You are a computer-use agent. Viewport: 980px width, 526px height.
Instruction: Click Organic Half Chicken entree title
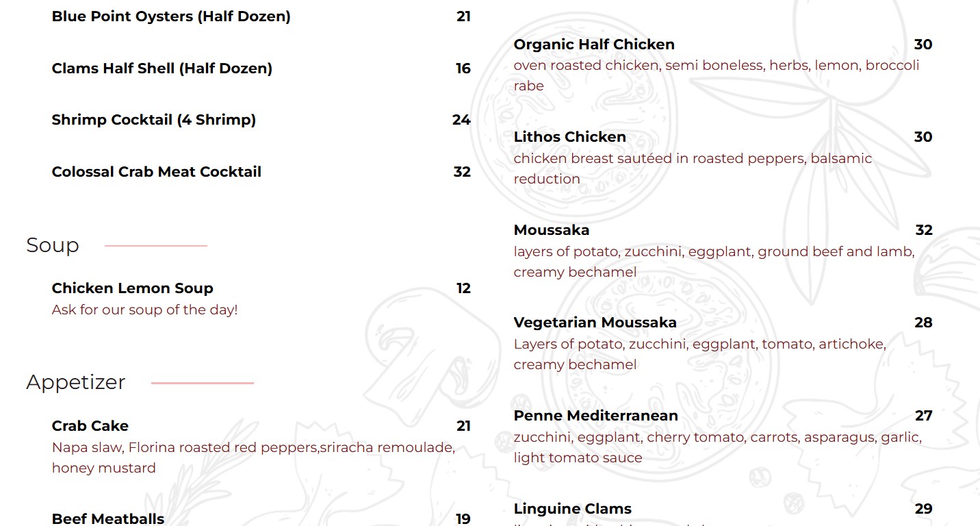[594, 45]
